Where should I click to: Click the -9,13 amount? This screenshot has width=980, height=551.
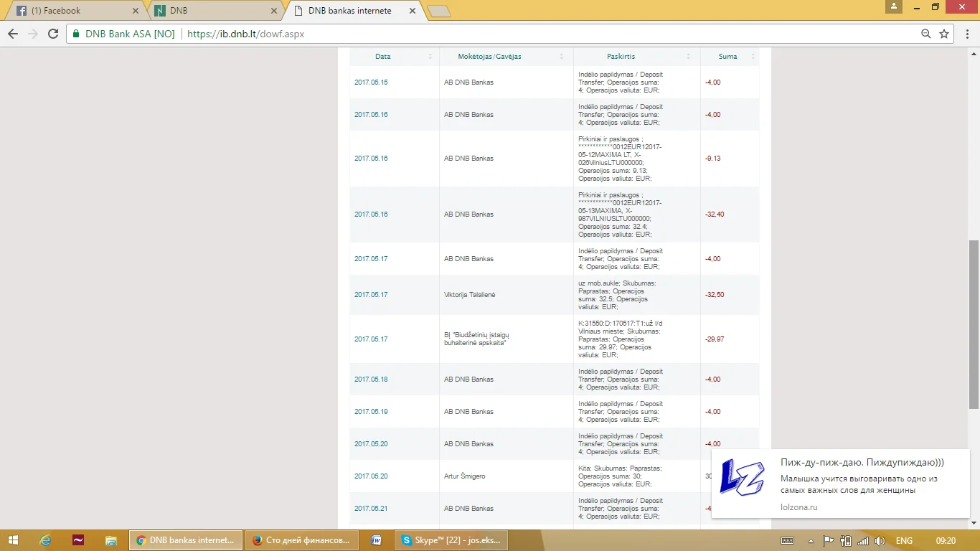tap(713, 159)
